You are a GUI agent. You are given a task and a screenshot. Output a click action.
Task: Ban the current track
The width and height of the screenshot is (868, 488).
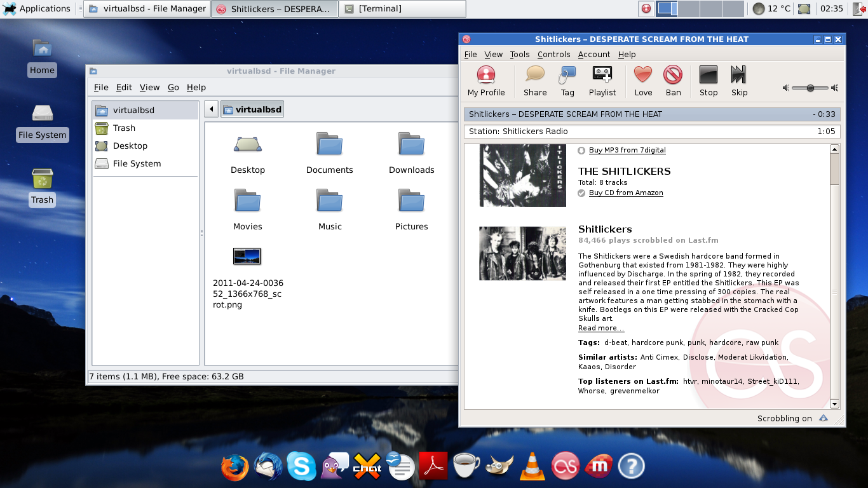coord(673,81)
